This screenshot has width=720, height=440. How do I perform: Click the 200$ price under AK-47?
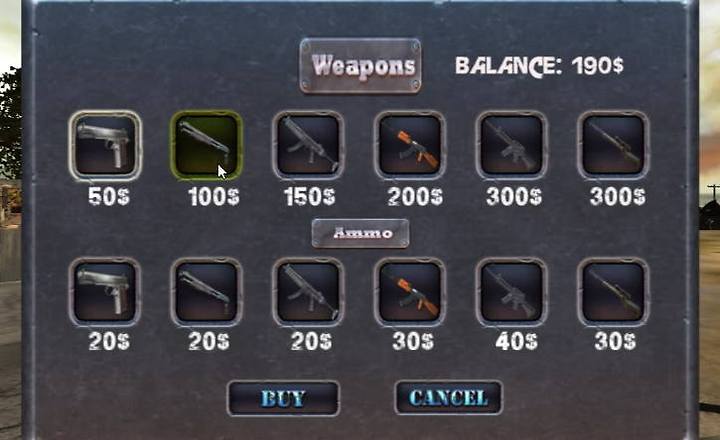[x=415, y=197]
